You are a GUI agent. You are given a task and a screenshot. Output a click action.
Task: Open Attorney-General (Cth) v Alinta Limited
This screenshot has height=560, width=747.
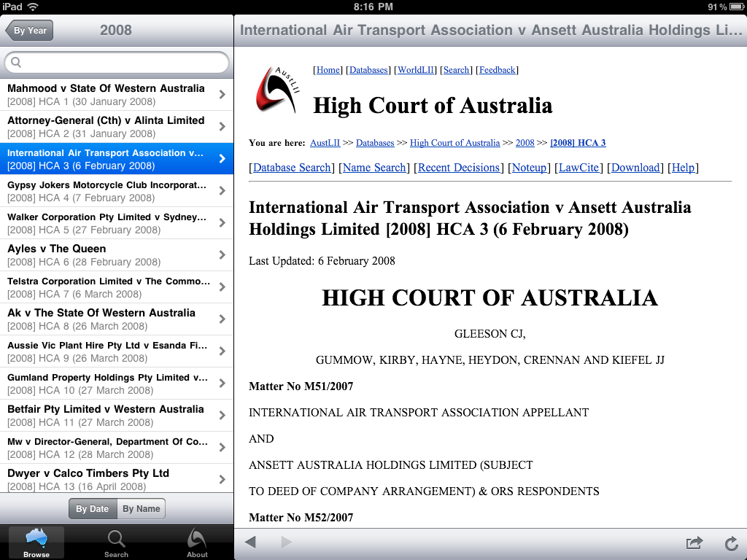[116, 127]
